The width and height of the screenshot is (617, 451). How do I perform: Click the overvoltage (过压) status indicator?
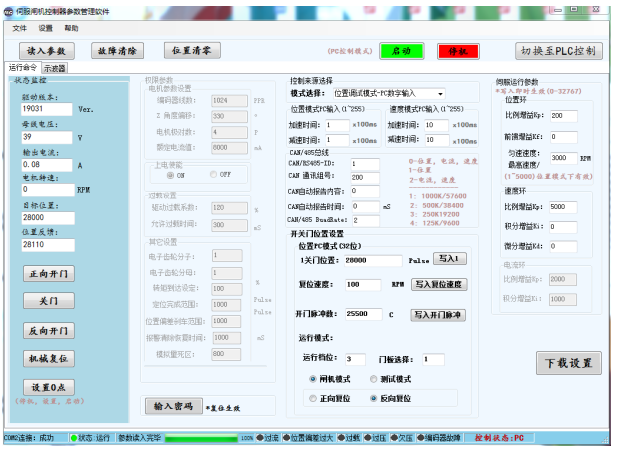pyautogui.click(x=381, y=438)
